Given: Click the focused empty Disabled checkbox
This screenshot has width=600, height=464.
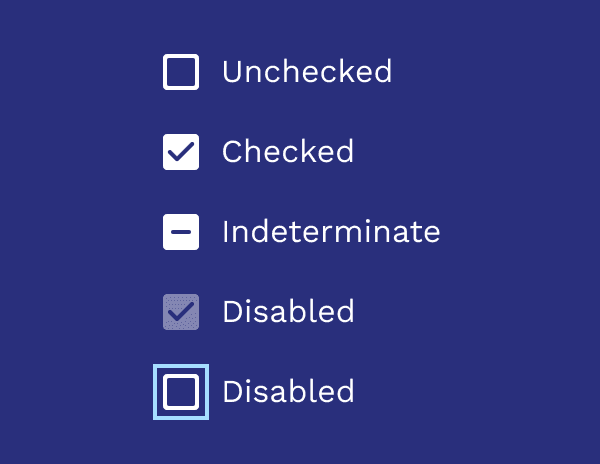Looking at the screenshot, I should coord(181,392).
